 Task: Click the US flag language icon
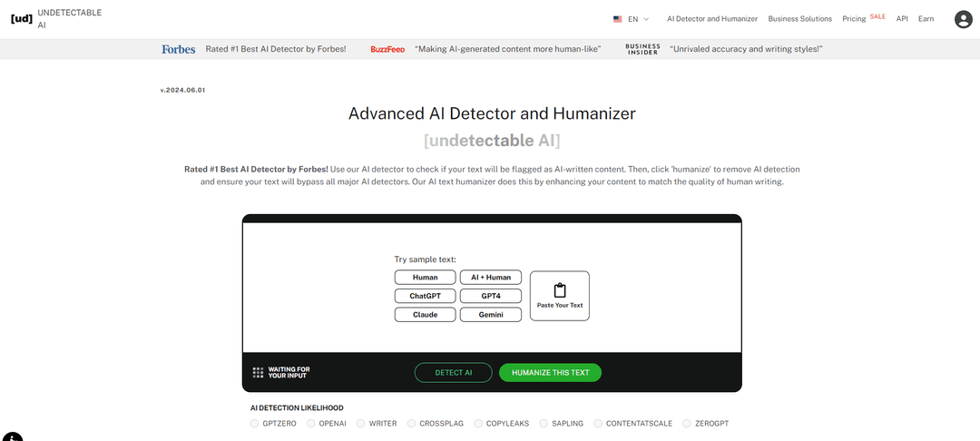pyautogui.click(x=618, y=19)
